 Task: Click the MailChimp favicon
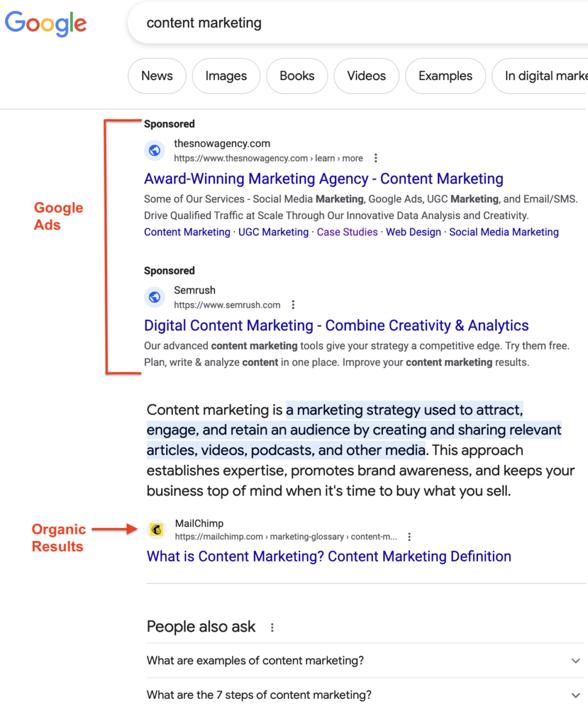pos(157,530)
